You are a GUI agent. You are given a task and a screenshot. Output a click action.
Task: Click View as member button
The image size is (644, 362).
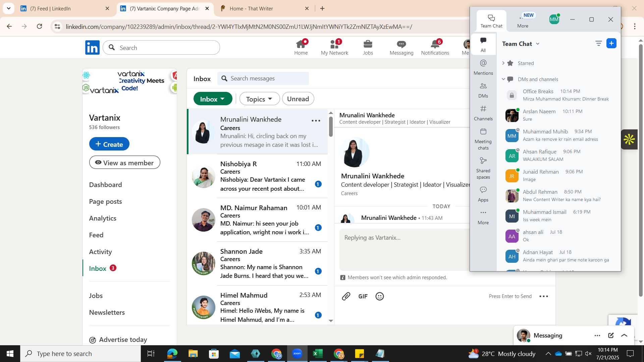(x=124, y=163)
